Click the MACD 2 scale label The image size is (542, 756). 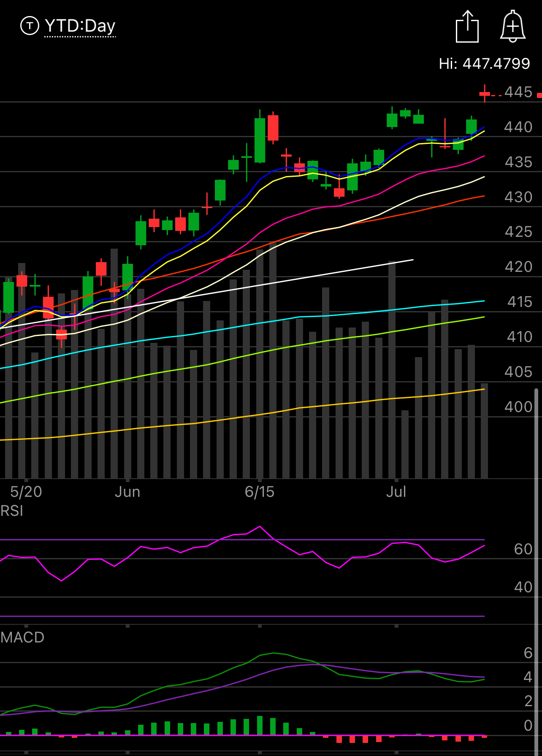pos(528,701)
